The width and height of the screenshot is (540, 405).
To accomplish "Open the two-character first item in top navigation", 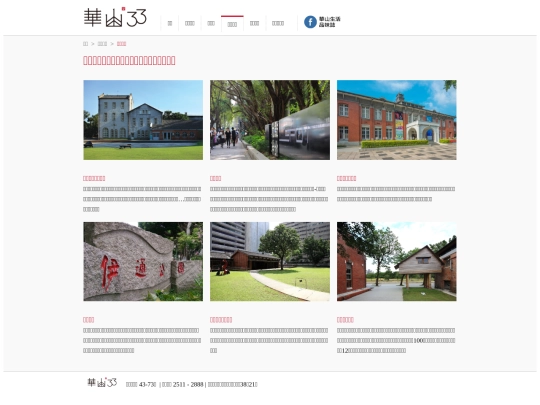I will tap(170, 23).
